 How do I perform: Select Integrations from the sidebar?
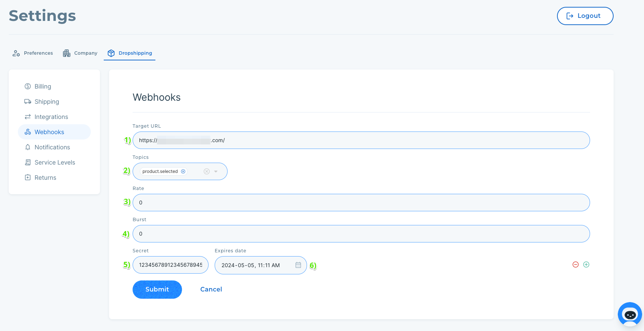[x=51, y=117]
